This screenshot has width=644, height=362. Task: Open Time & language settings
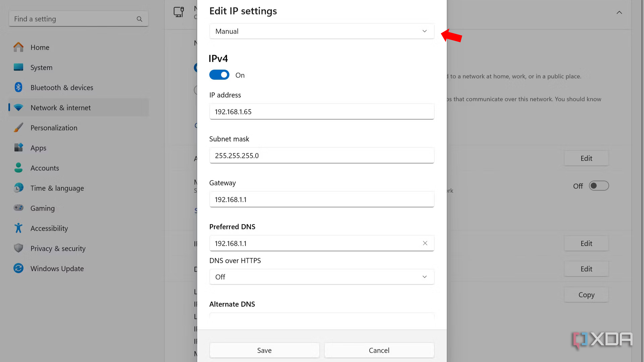(x=57, y=188)
